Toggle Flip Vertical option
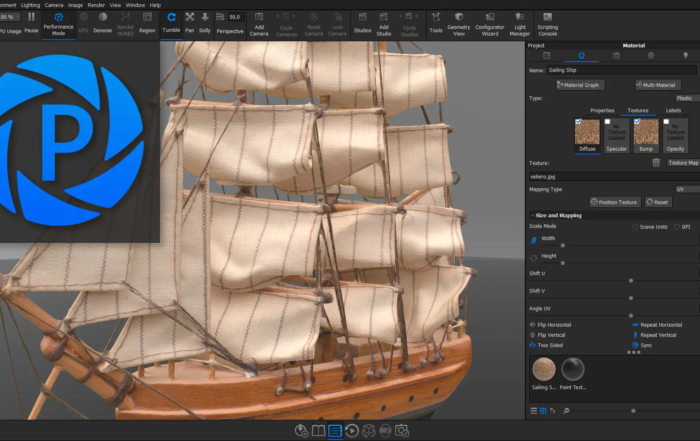 547,335
